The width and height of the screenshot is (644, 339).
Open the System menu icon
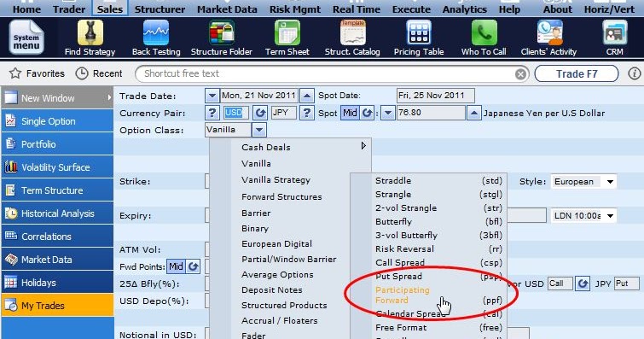click(26, 38)
